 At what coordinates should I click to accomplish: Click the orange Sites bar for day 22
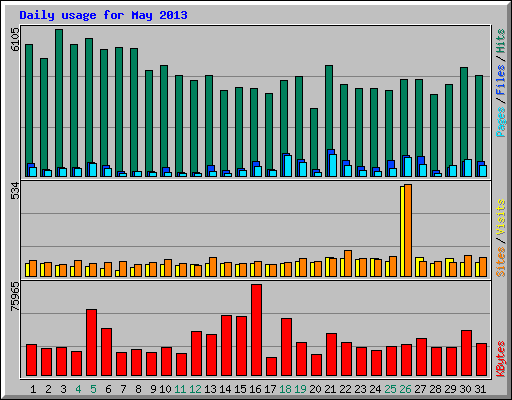point(348,263)
